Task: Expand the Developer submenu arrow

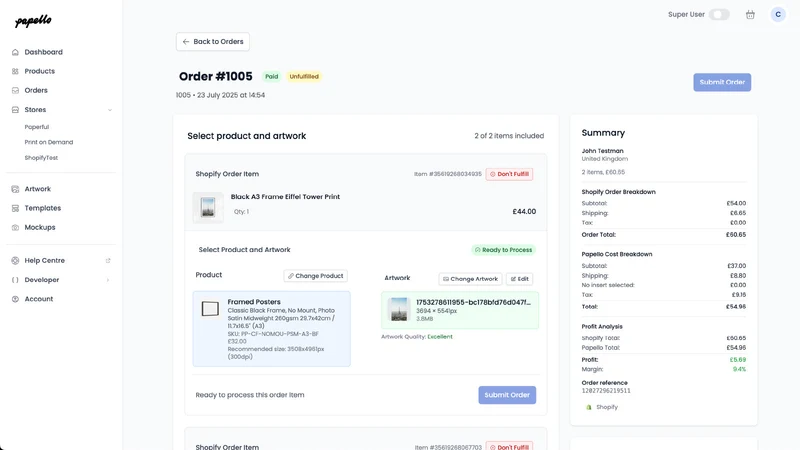Action: (x=108, y=280)
